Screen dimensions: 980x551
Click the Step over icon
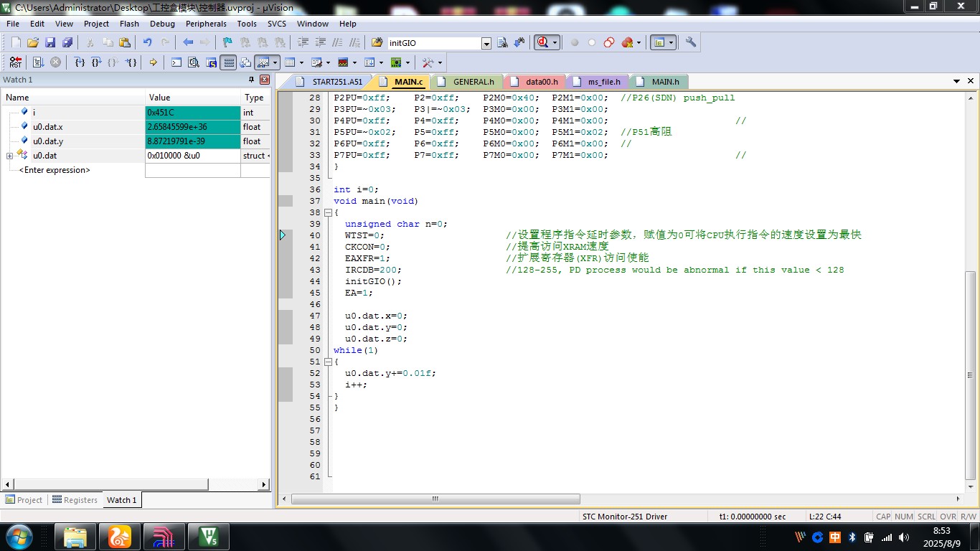coord(96,62)
